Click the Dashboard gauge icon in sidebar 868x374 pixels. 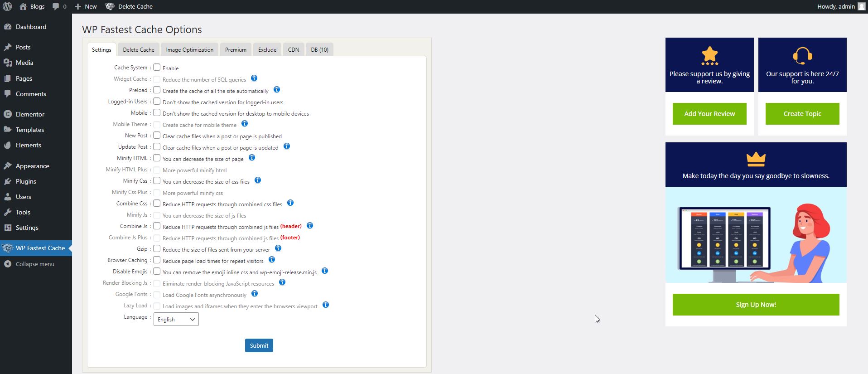coord(7,27)
